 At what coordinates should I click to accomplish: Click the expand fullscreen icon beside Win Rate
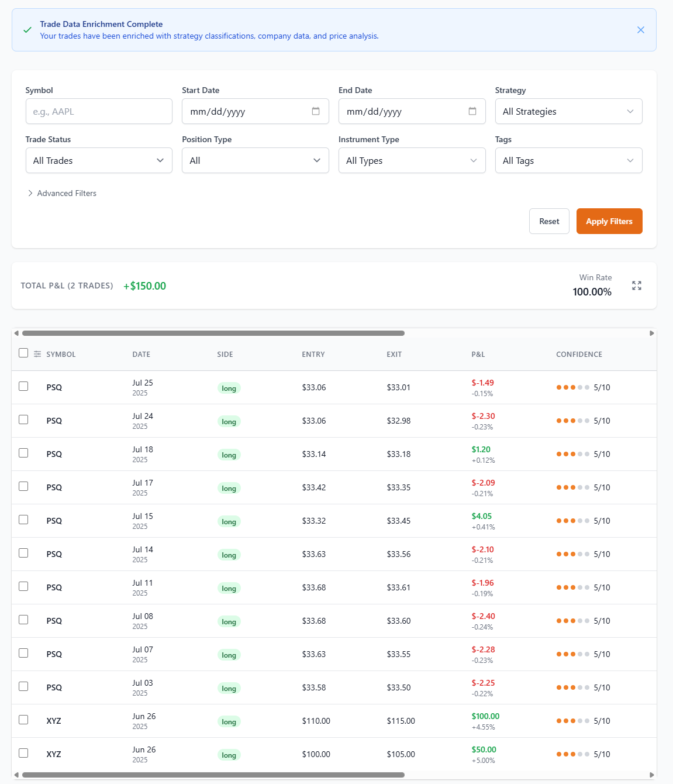[x=636, y=286]
